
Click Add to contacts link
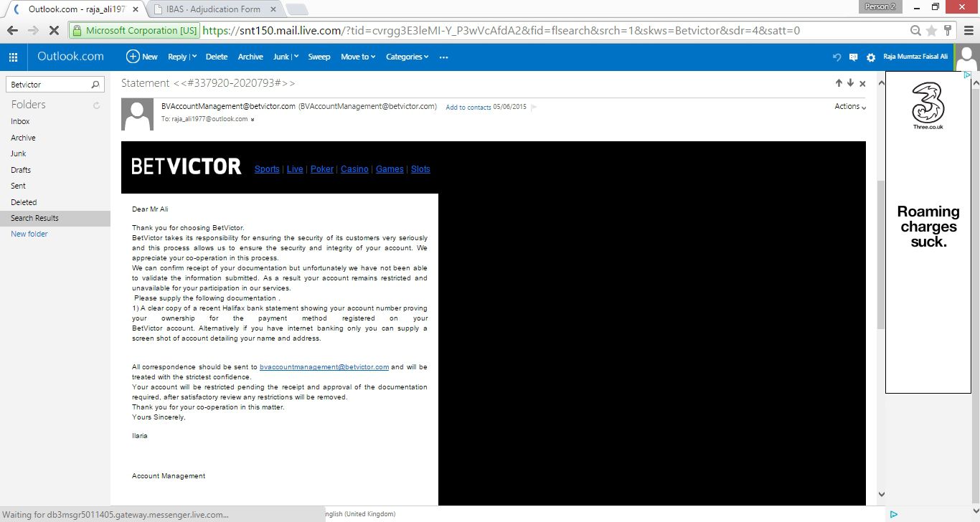468,108
